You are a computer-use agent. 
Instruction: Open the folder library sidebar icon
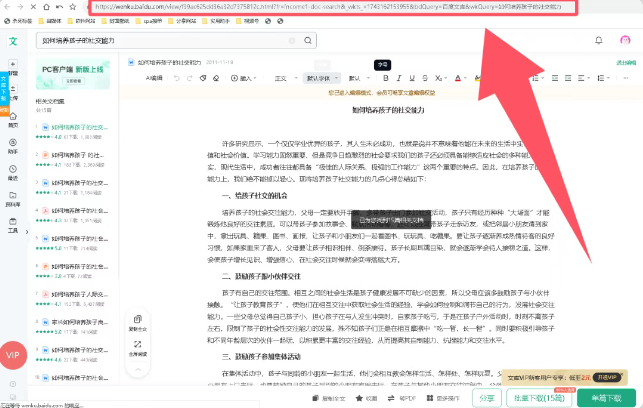[13, 198]
